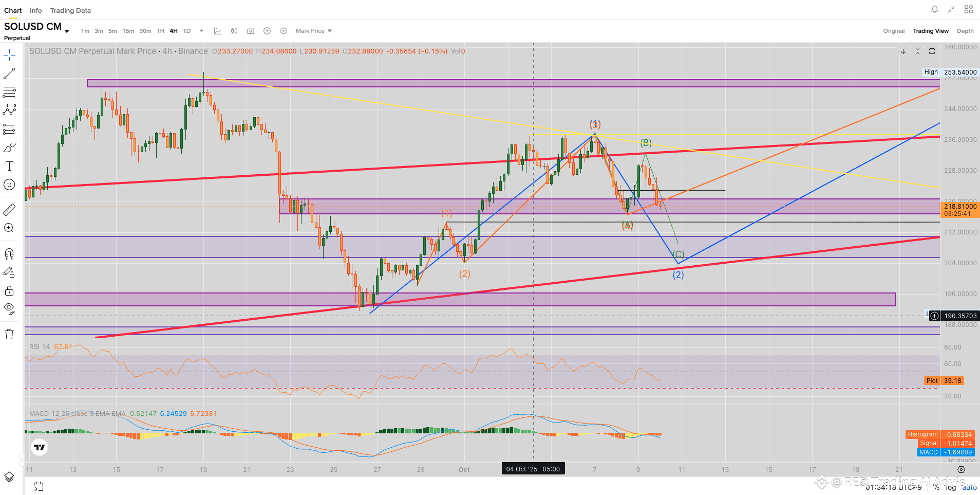This screenshot has width=980, height=495.
Task: Select the XABCD pattern tool
Action: (9, 110)
